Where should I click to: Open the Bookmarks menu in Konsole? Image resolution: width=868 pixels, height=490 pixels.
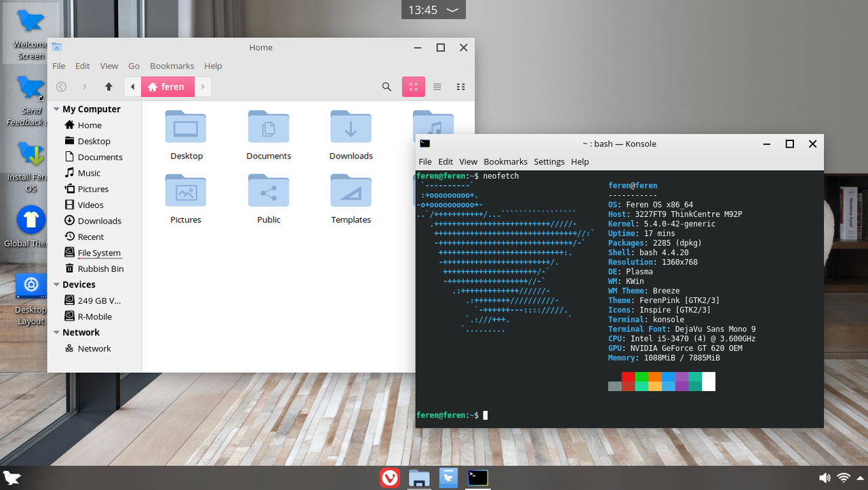[x=505, y=161]
